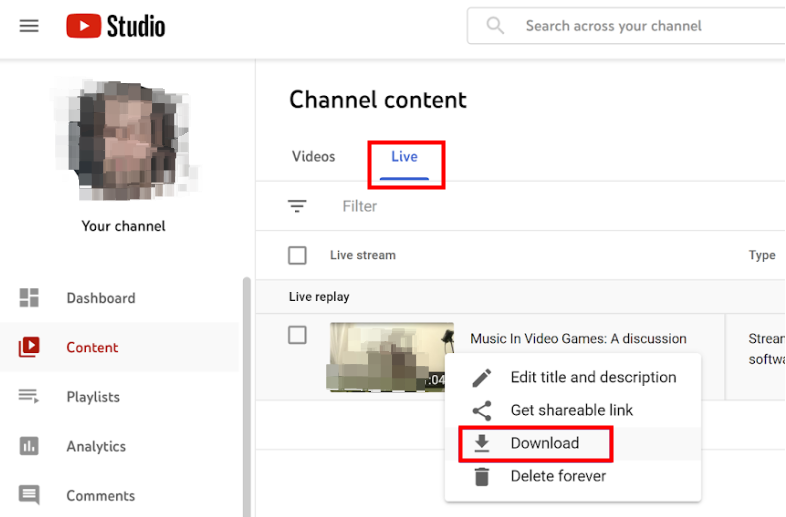Choose Delete forever menu entry
The height and width of the screenshot is (517, 786).
(x=558, y=476)
